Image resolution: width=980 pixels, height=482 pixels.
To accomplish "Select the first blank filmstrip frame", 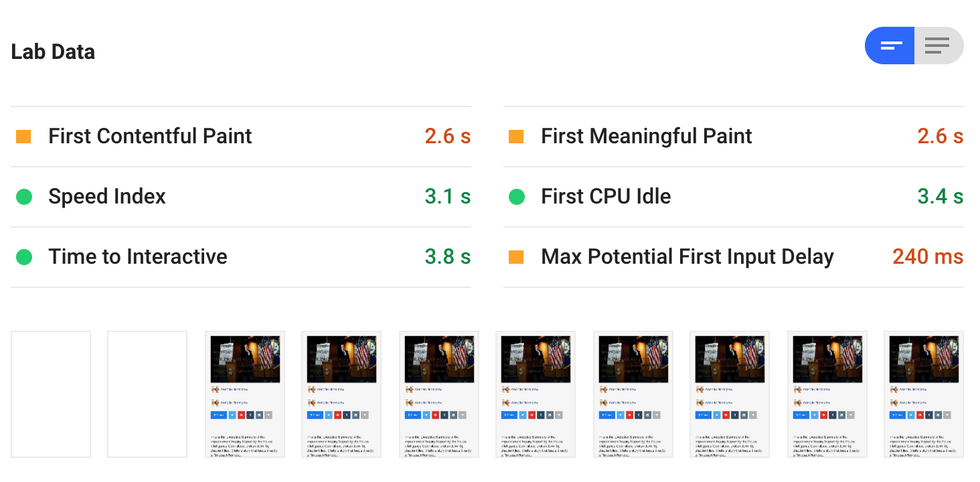I will pos(51,394).
